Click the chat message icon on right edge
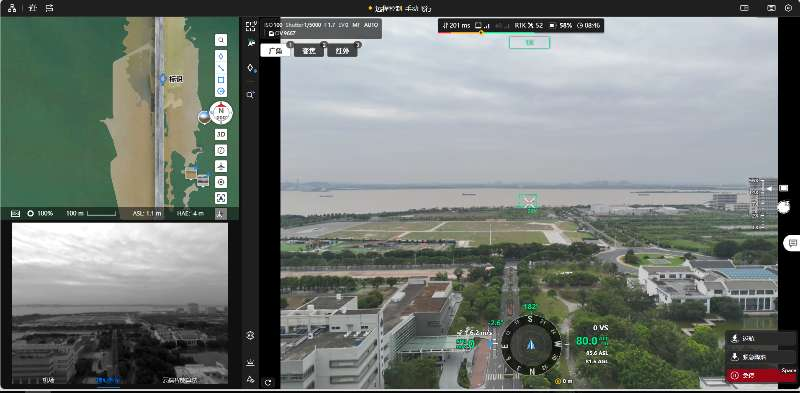 pos(792,243)
